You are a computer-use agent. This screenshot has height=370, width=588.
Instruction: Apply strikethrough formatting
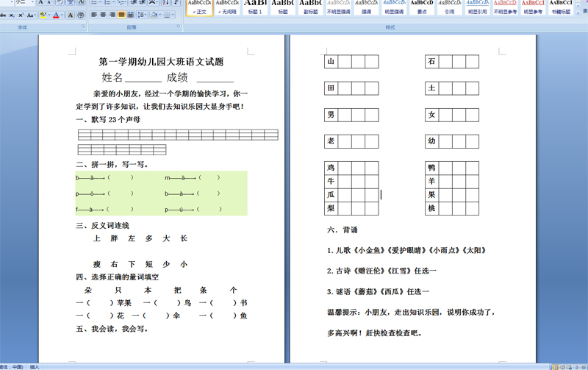pos(3,15)
